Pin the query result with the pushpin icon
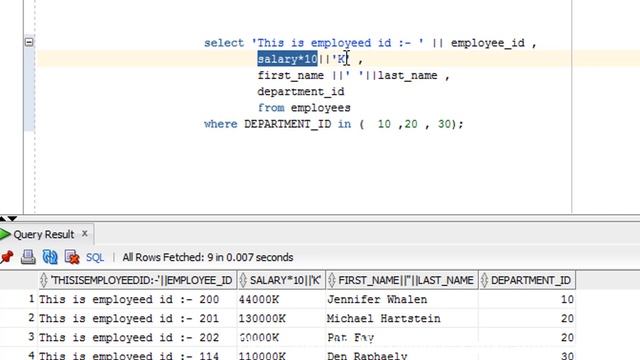Screen dimensions: 640x360 click(7, 257)
